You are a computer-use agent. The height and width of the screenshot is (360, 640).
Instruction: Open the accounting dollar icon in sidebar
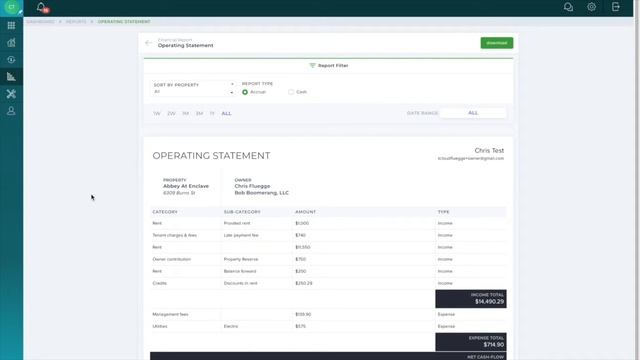point(11,60)
